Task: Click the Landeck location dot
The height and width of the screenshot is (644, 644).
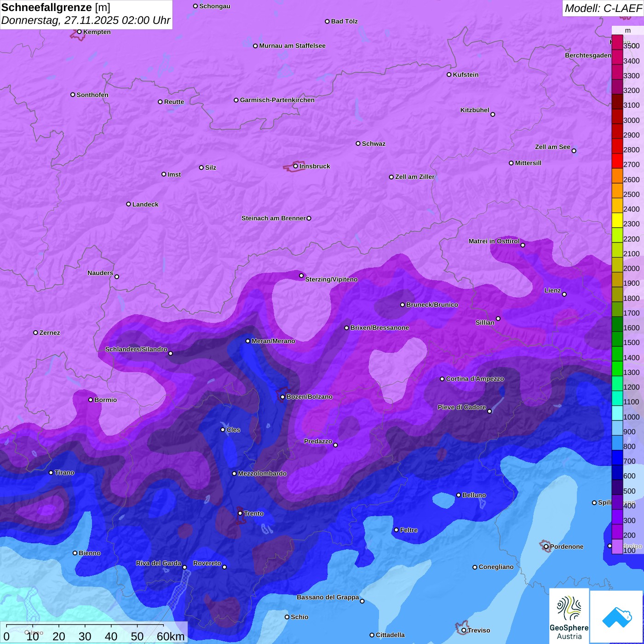Action: pyautogui.click(x=129, y=204)
